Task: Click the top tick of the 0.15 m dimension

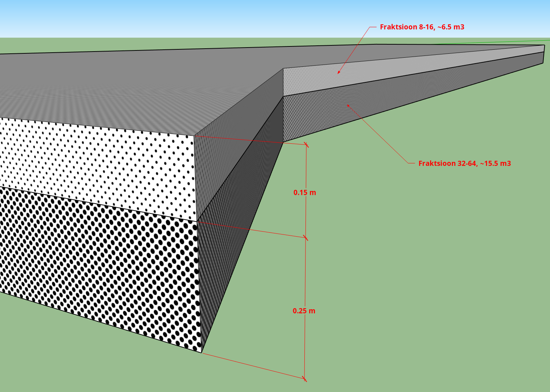Action: click(306, 145)
